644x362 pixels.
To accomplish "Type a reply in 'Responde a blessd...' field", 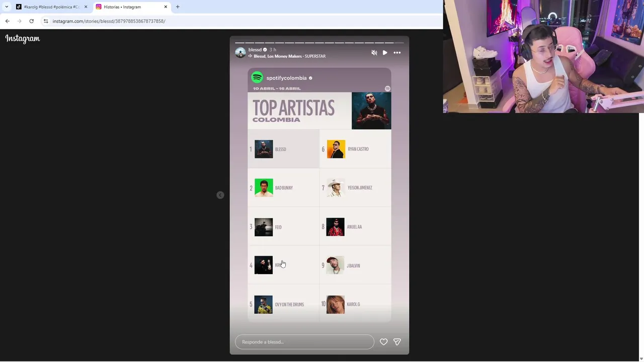I will tap(304, 342).
